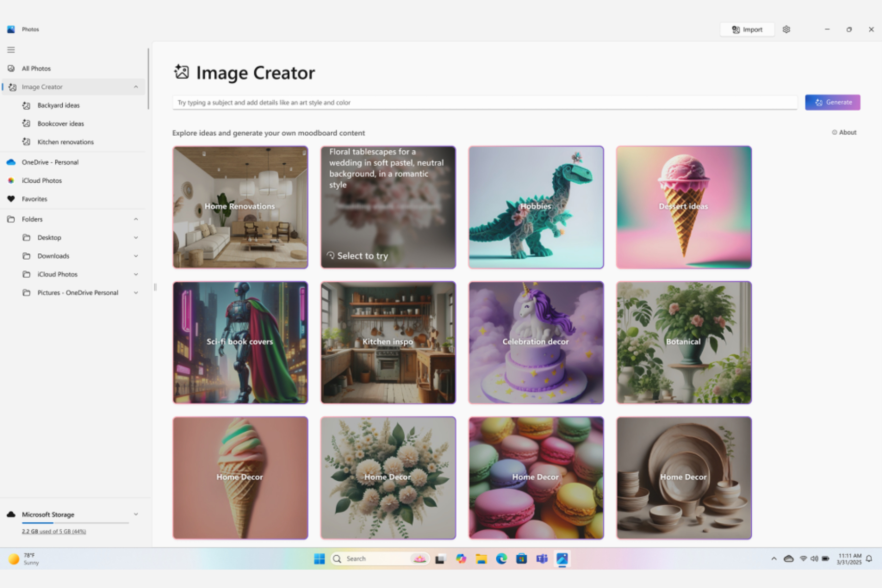This screenshot has height=588, width=882.
Task: Open the About link
Action: [x=844, y=132]
